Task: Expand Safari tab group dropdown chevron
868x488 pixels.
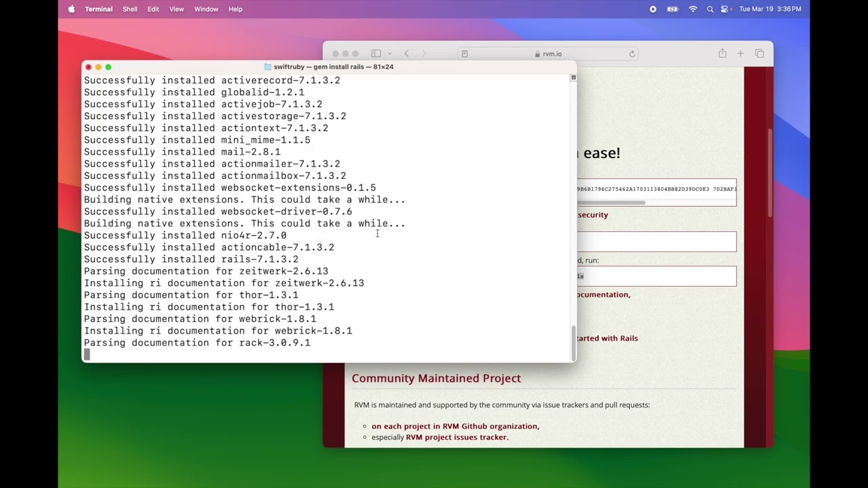Action: click(x=389, y=54)
